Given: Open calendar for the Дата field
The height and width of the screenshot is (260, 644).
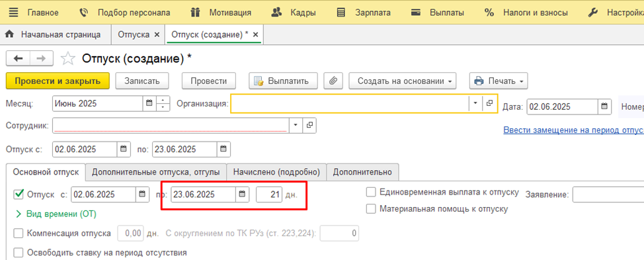Looking at the screenshot, I should coord(604,107).
